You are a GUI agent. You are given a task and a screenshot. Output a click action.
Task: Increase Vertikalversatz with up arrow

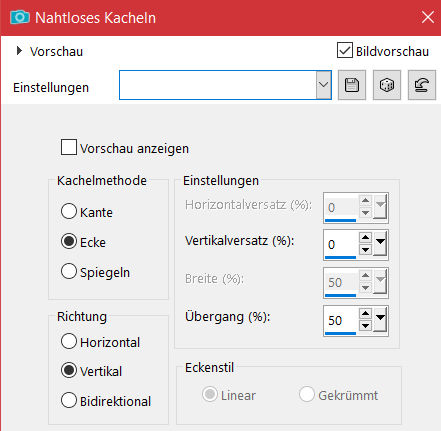coord(366,237)
